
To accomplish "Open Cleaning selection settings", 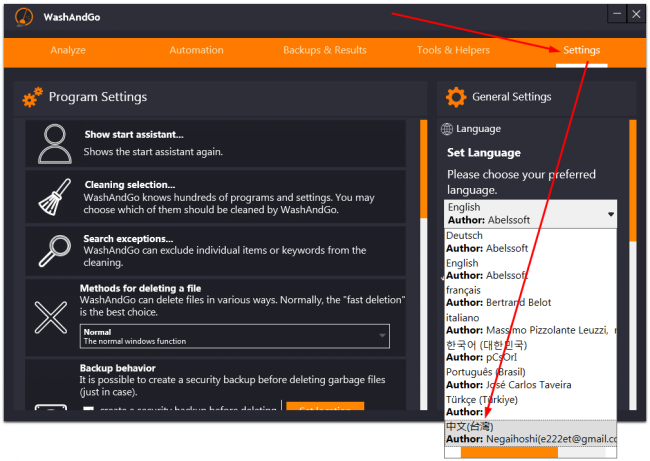I will tap(216, 197).
